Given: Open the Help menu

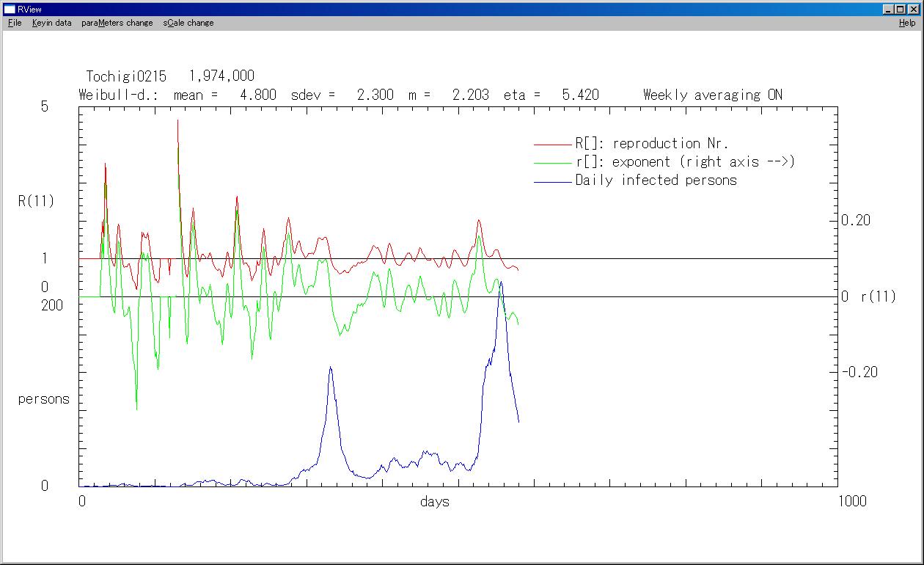Looking at the screenshot, I should coord(907,23).
